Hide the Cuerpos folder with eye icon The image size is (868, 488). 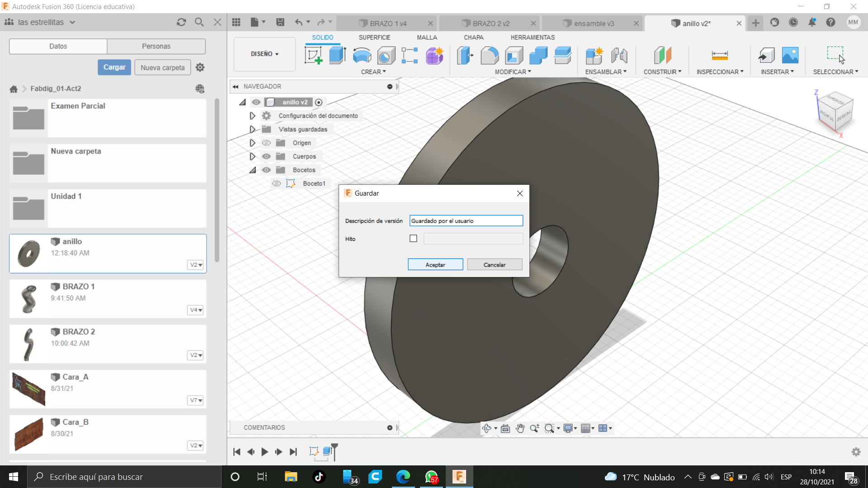tap(266, 156)
